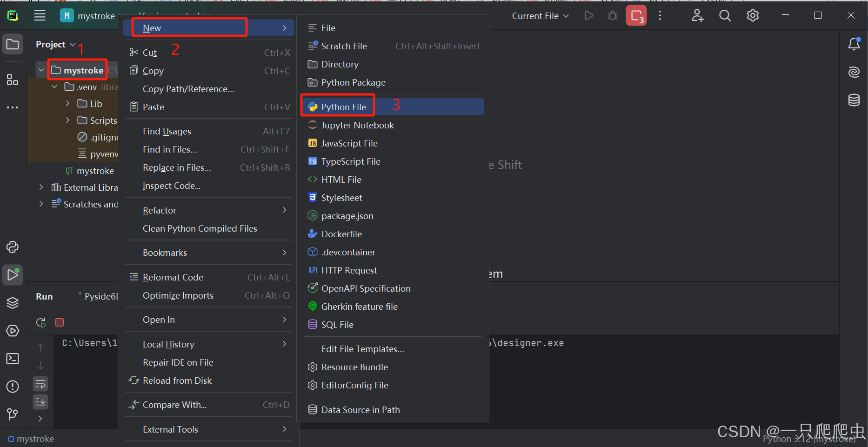Image resolution: width=868 pixels, height=447 pixels.
Task: Create a new Python Package
Action: click(393, 82)
